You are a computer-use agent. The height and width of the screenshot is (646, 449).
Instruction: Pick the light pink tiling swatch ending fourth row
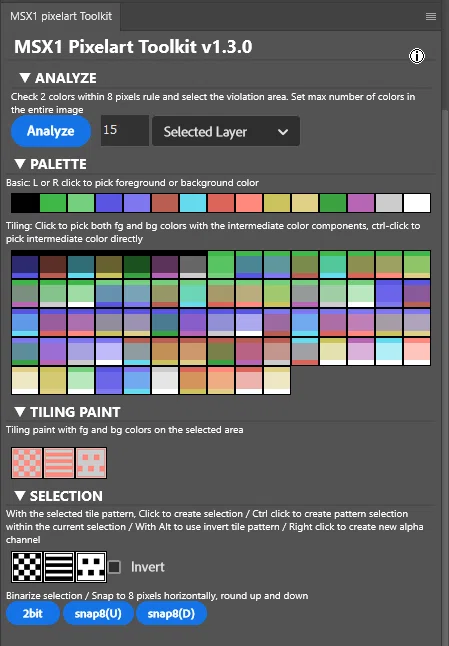[417, 351]
